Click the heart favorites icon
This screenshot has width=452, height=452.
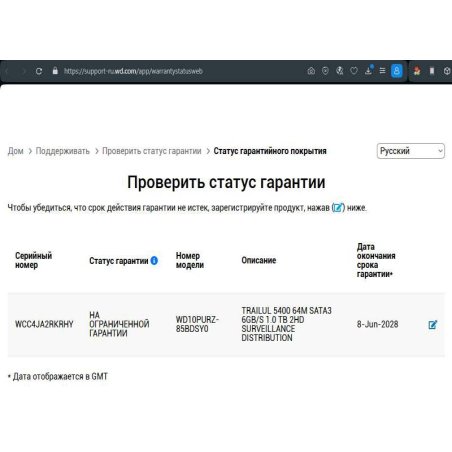coord(354,71)
